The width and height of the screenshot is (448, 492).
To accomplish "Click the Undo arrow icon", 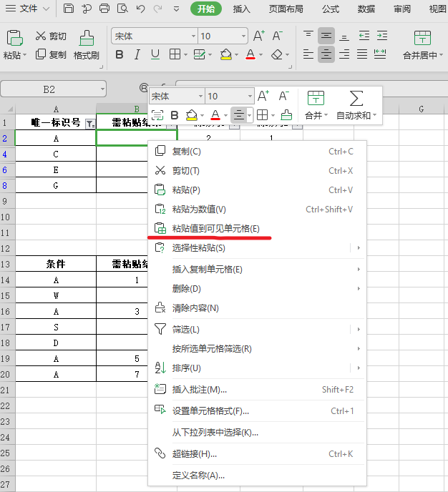I will (140, 9).
